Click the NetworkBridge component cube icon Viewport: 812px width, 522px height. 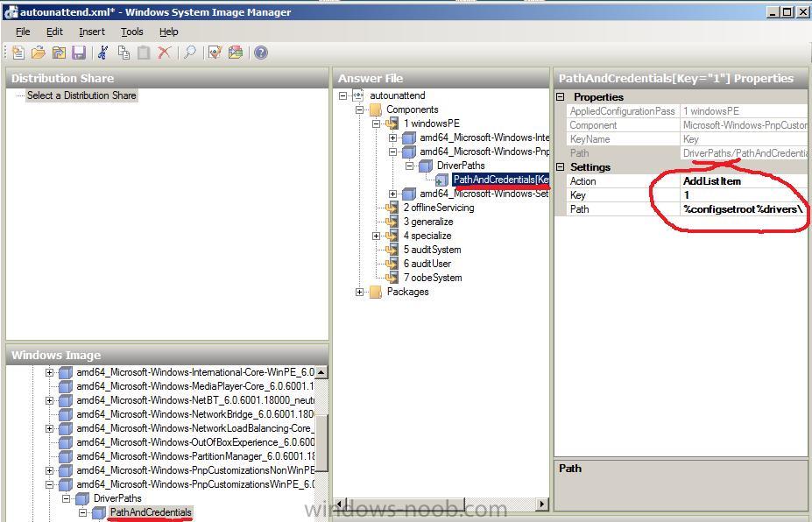(65, 414)
